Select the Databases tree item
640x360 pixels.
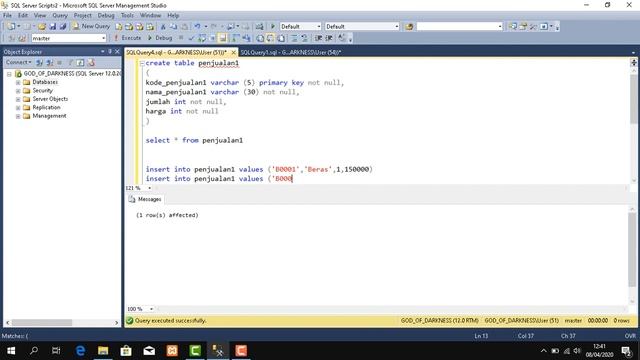point(45,82)
